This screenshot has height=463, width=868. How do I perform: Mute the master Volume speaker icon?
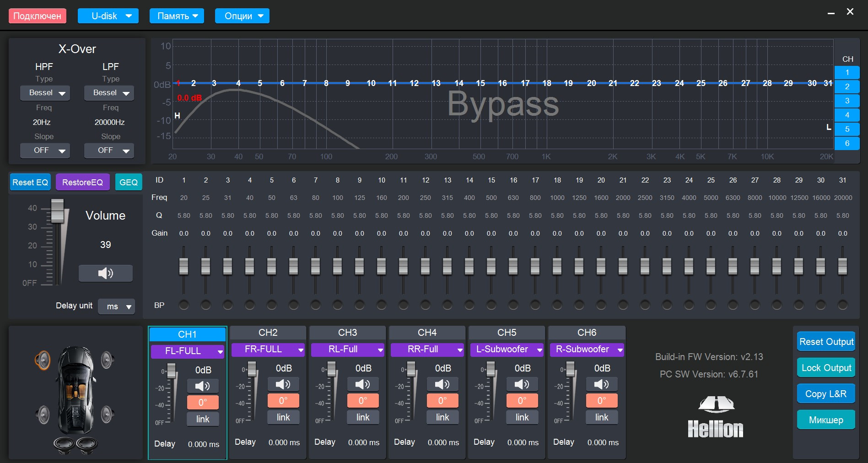105,273
